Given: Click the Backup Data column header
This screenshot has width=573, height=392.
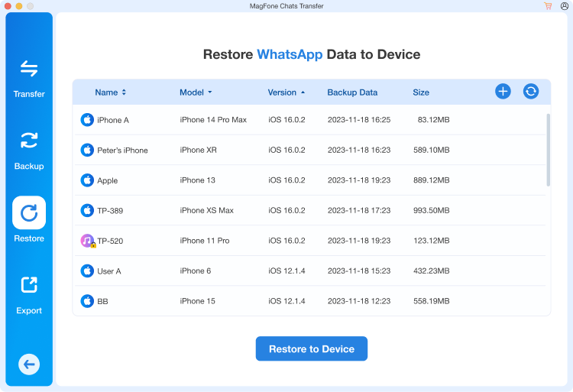Looking at the screenshot, I should pos(352,92).
